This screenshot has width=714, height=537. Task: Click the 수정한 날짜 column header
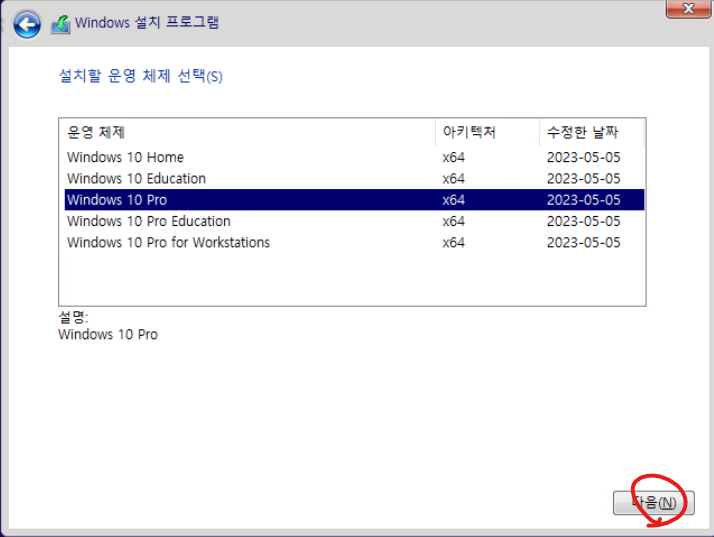click(592, 133)
